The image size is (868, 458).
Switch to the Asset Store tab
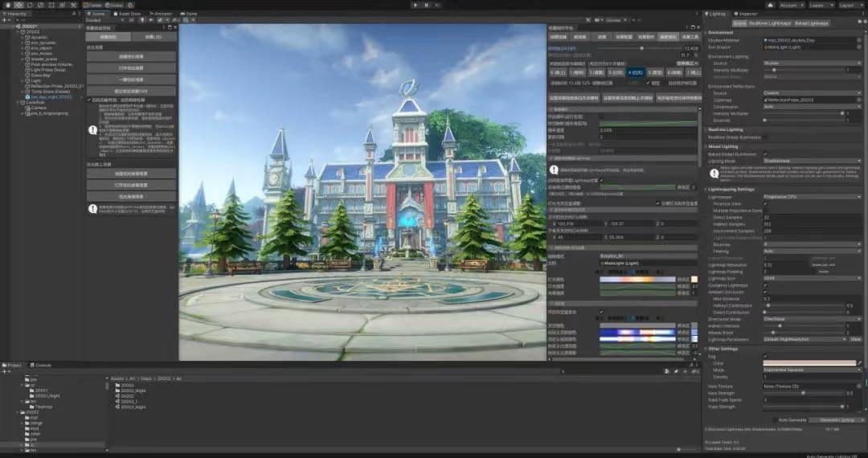tap(127, 14)
